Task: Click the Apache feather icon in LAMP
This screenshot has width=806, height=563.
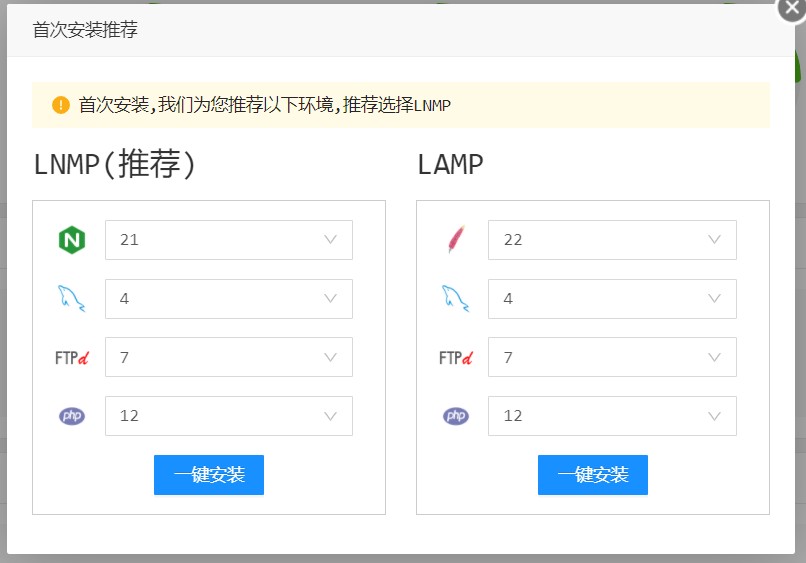Action: pos(455,240)
